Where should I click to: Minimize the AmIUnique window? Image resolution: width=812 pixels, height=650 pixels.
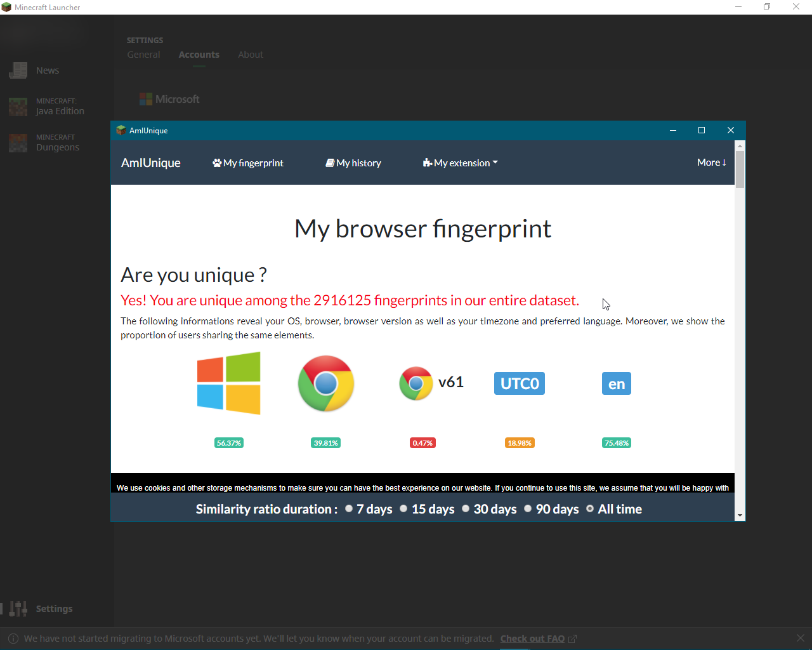click(673, 130)
